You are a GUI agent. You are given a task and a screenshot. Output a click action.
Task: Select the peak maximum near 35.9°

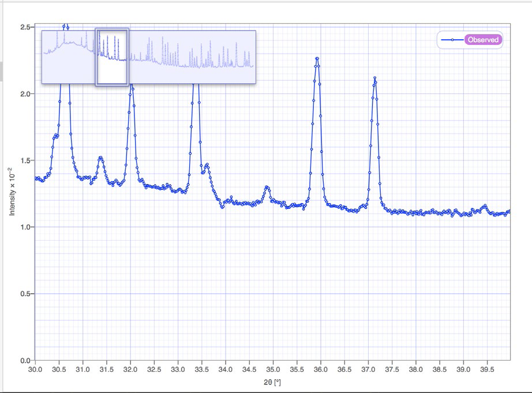click(x=317, y=58)
